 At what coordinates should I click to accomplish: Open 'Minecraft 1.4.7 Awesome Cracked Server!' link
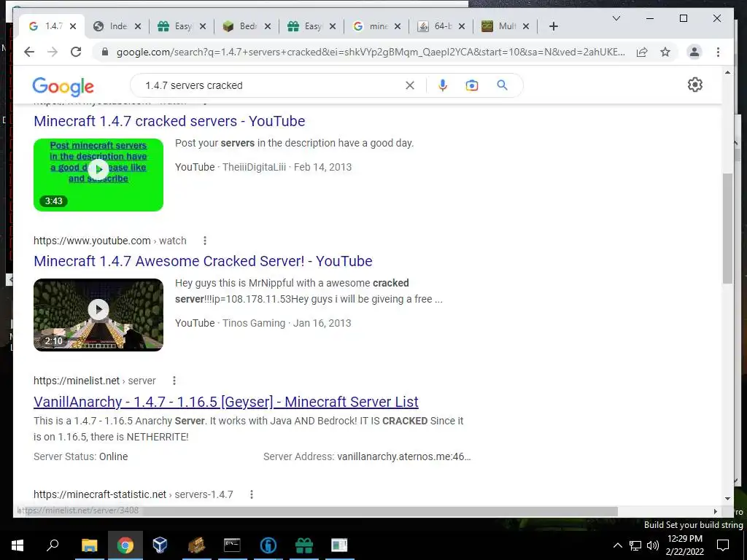[203, 261]
